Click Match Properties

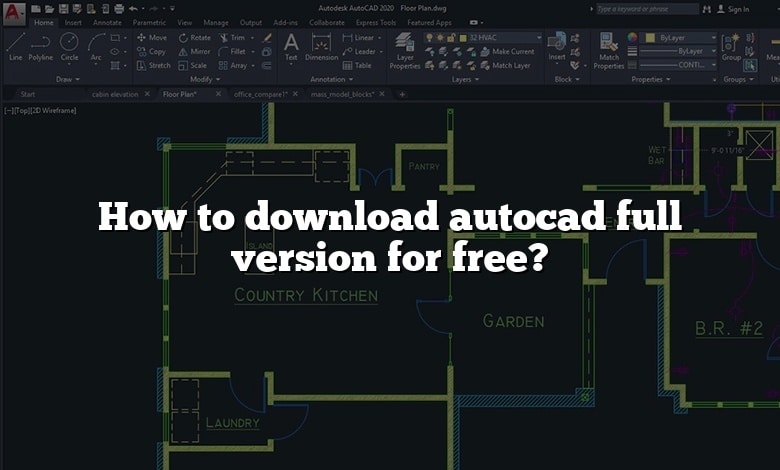(608, 50)
